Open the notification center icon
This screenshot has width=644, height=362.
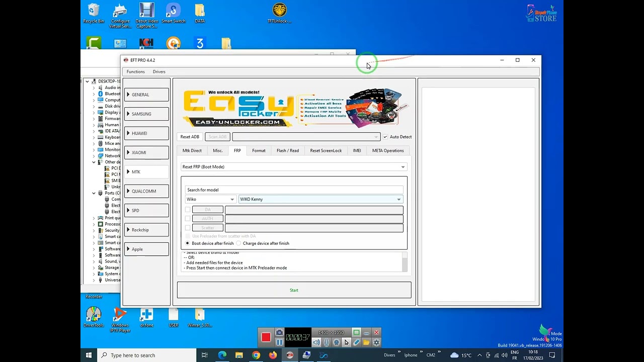(552, 355)
